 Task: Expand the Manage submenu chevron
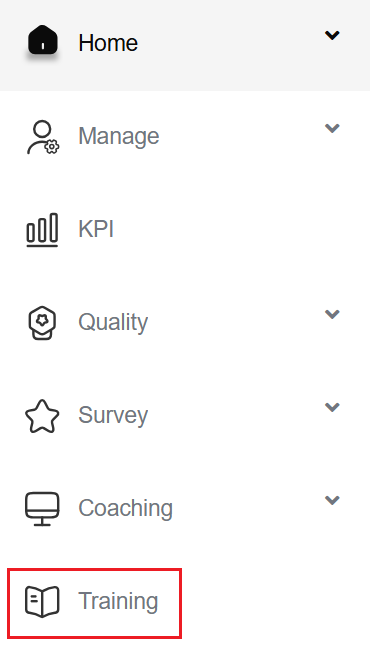coord(332,128)
